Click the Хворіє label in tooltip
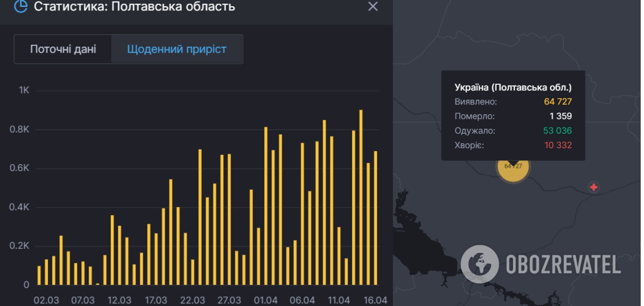 pos(469,145)
